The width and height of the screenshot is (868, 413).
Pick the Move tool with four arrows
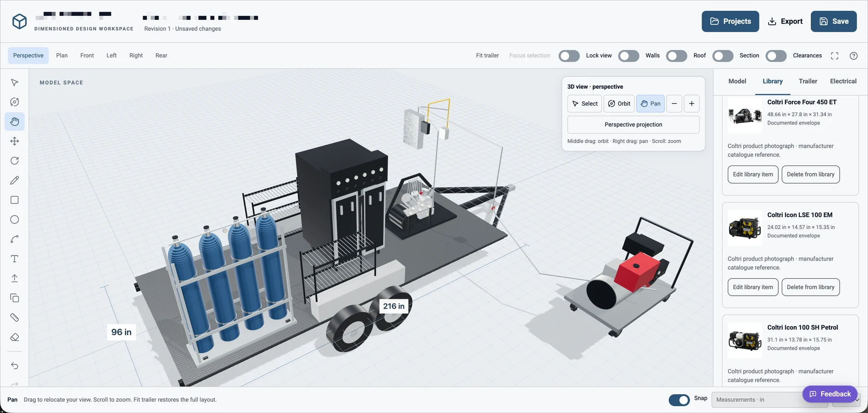click(14, 141)
